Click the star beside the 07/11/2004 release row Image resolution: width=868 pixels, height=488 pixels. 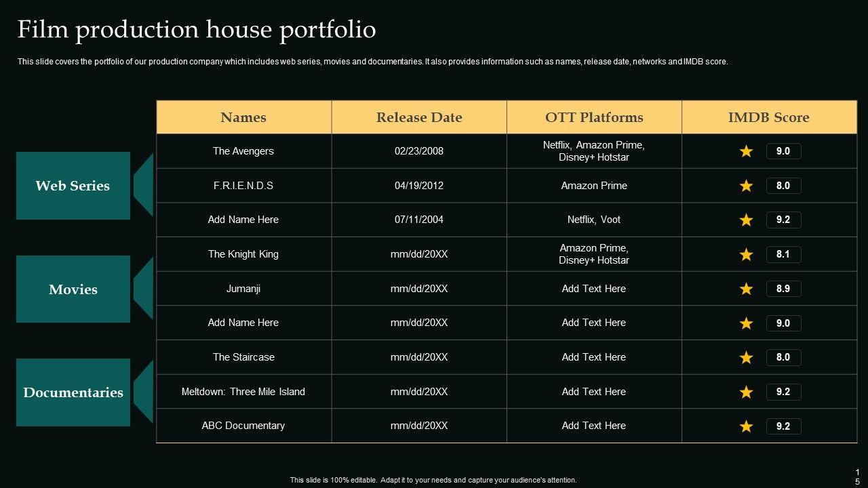(x=746, y=220)
